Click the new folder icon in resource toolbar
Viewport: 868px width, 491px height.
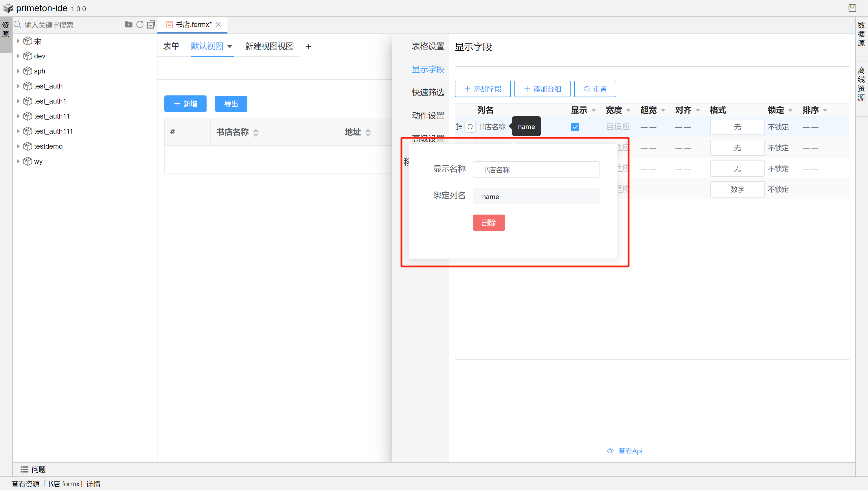[x=128, y=25]
